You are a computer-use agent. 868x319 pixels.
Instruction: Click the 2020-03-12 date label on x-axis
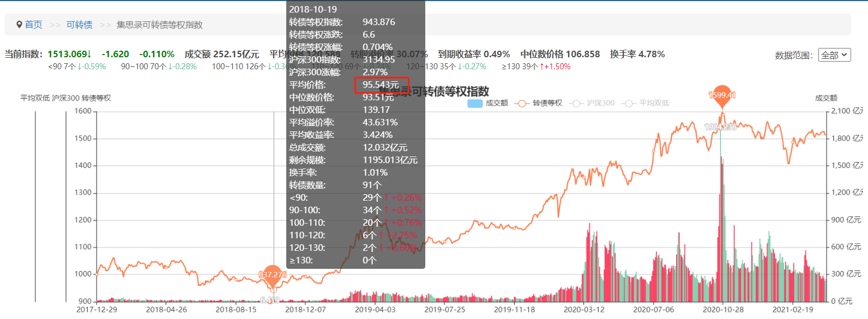click(584, 309)
